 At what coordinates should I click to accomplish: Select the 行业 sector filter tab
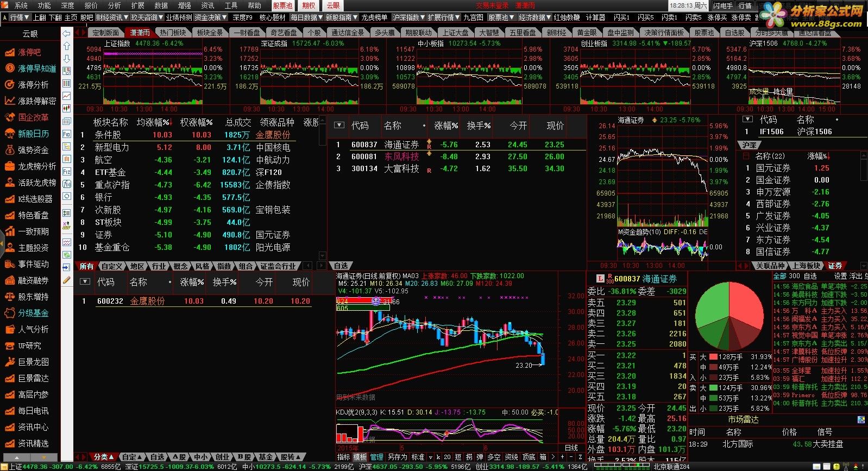(x=159, y=266)
